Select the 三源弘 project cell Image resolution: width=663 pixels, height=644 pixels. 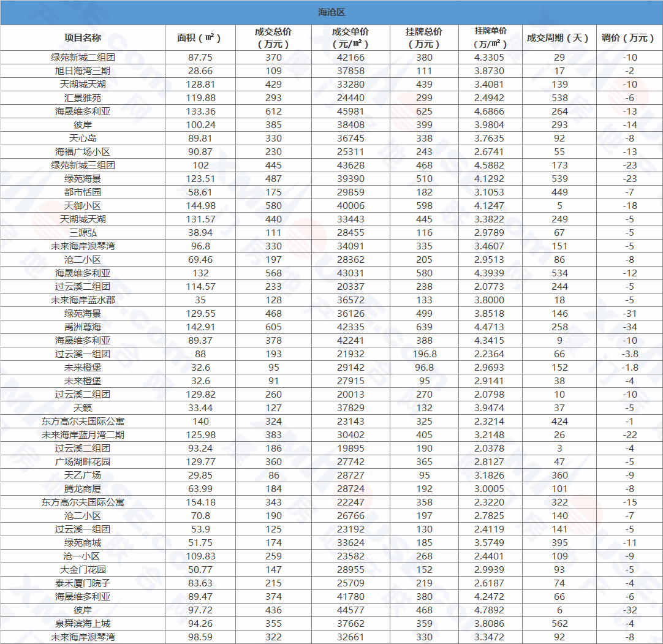[83, 233]
